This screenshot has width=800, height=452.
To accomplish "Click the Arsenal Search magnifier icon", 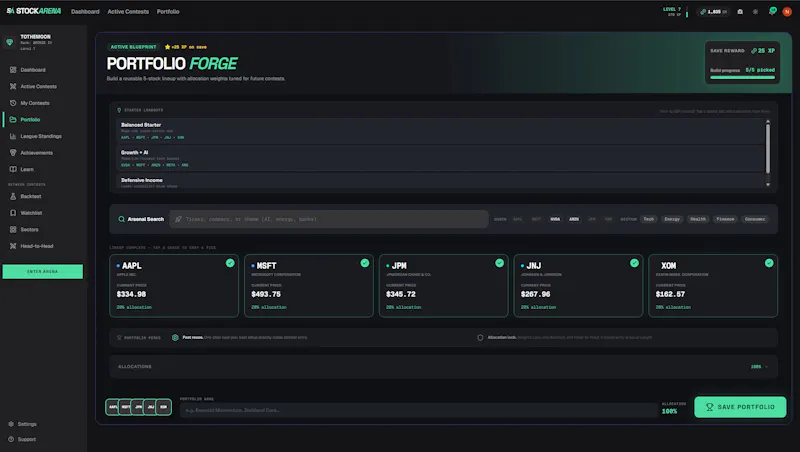I will 121,219.
